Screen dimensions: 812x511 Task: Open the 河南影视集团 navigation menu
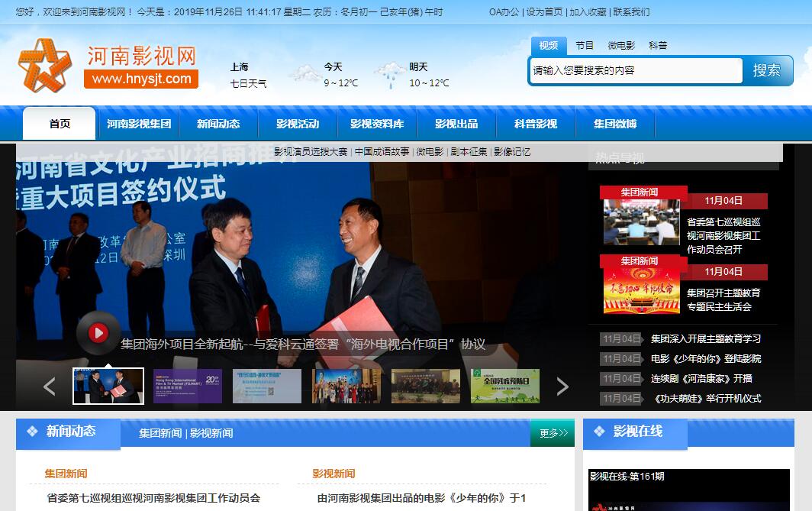pos(139,124)
